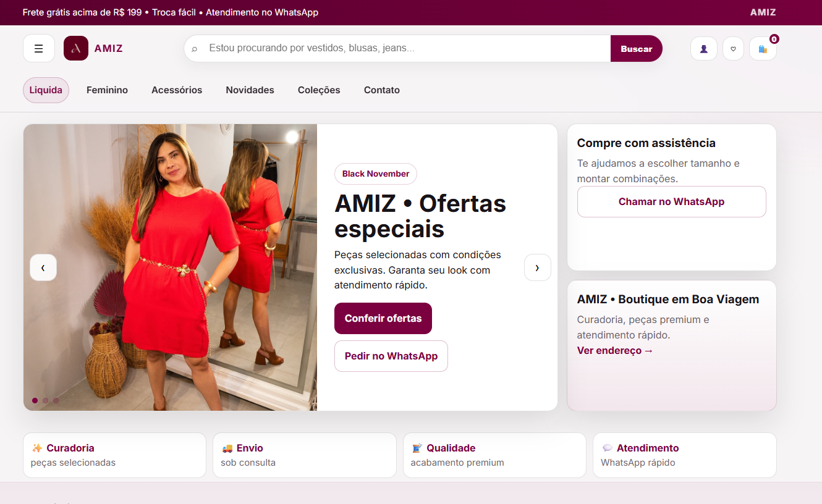Open the hamburger navigation menu

coord(38,48)
